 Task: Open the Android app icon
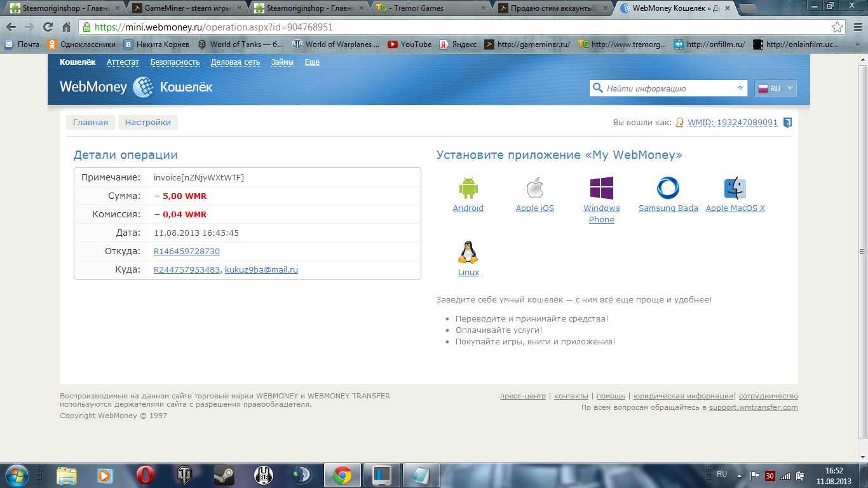(x=468, y=189)
